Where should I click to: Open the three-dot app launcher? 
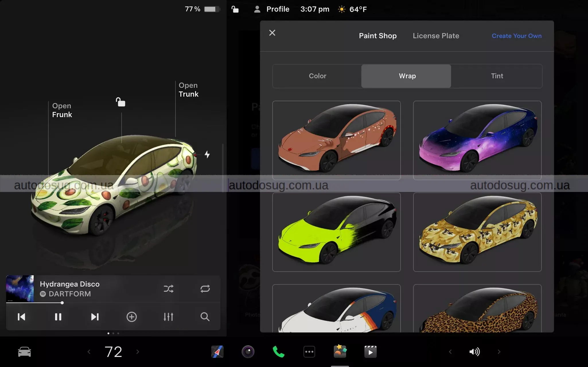click(x=309, y=352)
